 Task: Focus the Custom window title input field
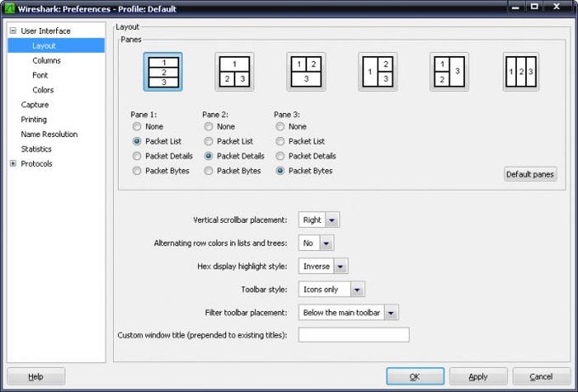(x=354, y=335)
